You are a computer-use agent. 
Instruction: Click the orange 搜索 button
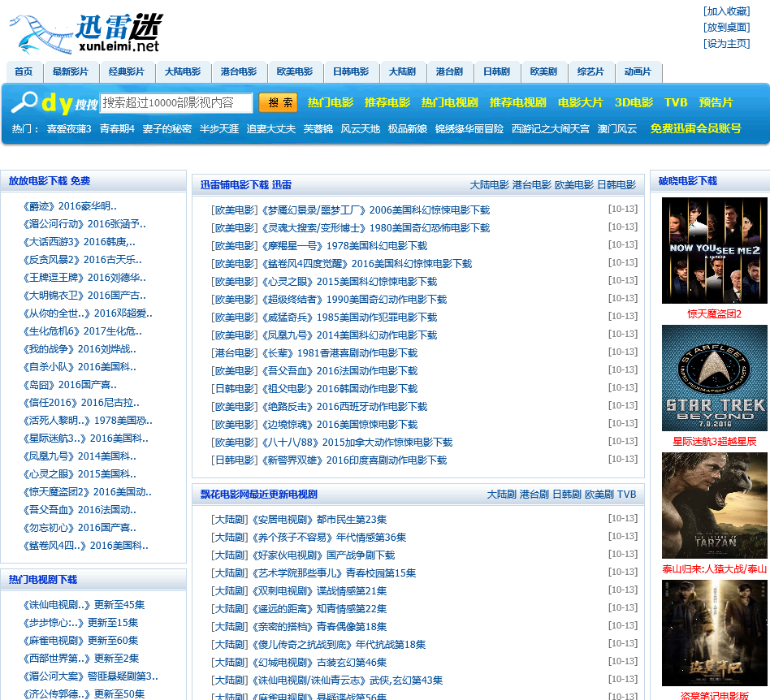[x=279, y=102]
